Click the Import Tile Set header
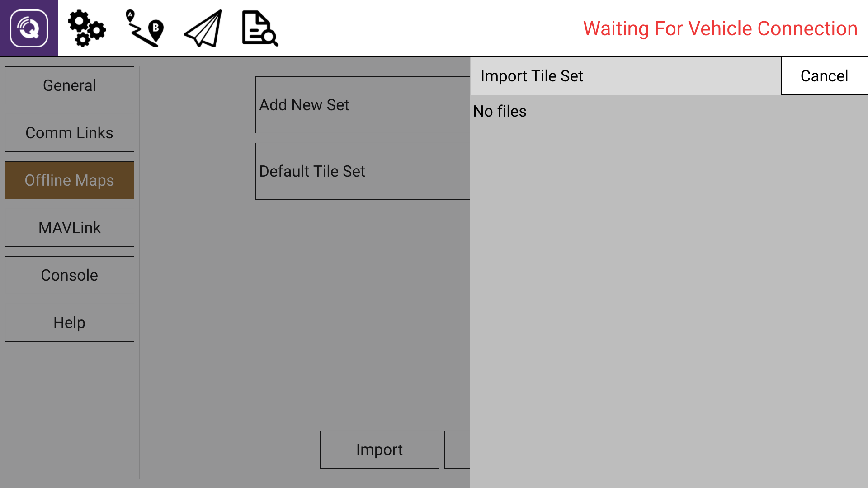The width and height of the screenshot is (868, 488). pyautogui.click(x=532, y=75)
